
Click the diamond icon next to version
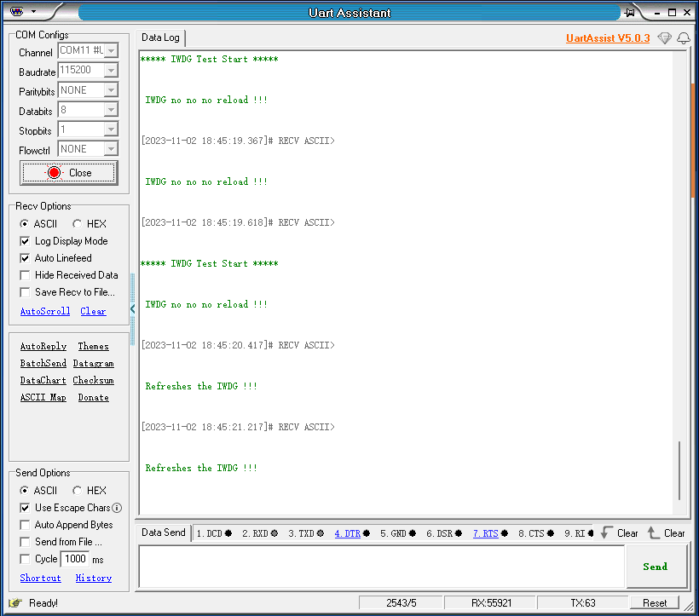pyautogui.click(x=664, y=38)
